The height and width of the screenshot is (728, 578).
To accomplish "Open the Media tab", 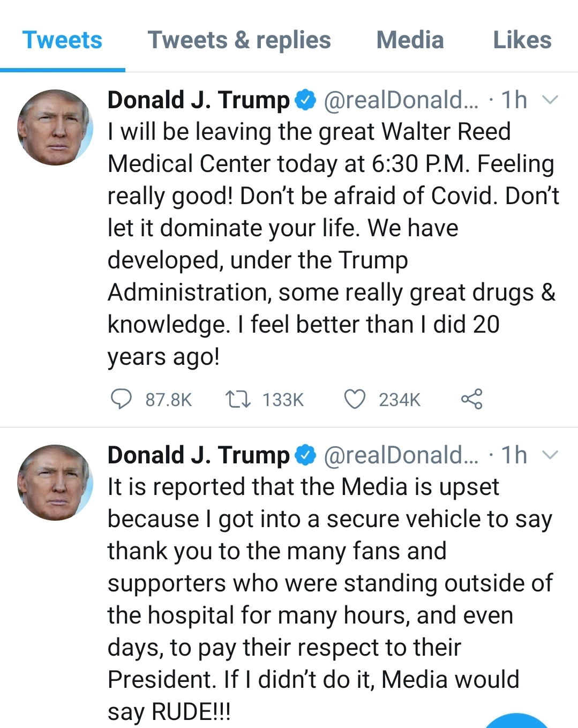I will (410, 40).
